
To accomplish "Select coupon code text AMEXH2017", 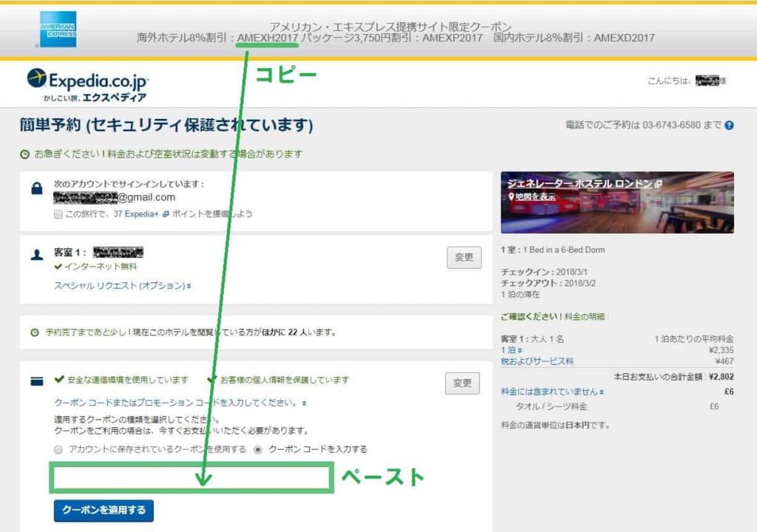I will tap(268, 38).
